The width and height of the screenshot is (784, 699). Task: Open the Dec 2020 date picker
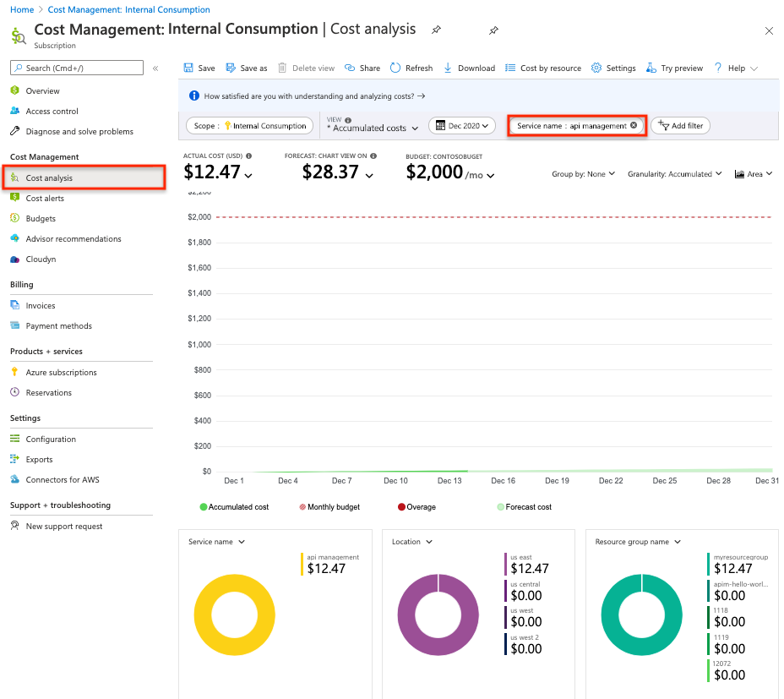click(461, 126)
